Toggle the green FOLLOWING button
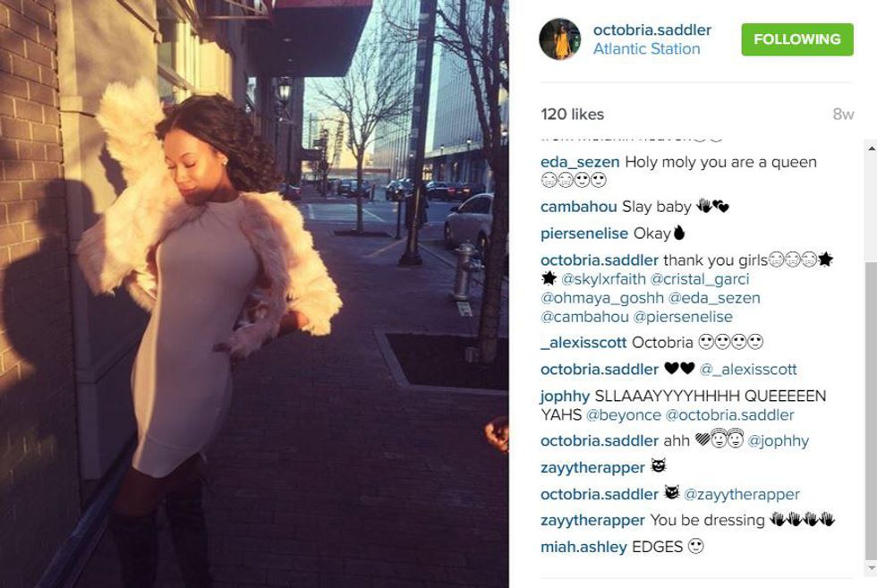 pyautogui.click(x=797, y=39)
